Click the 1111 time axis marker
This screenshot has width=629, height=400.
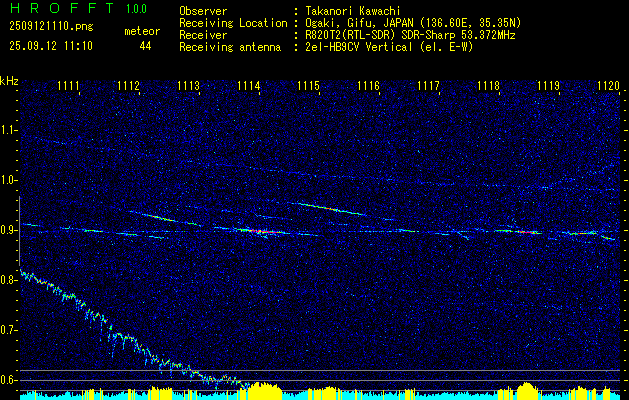[x=68, y=85]
